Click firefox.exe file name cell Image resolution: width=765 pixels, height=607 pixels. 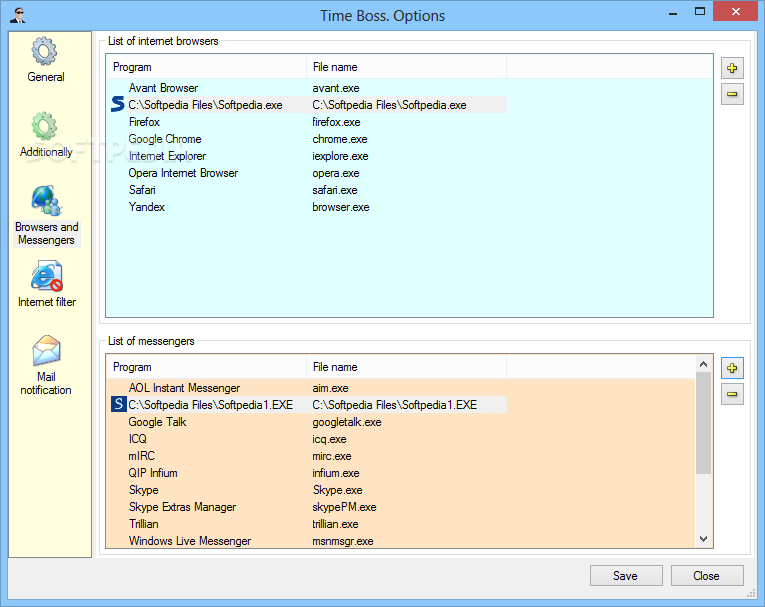click(x=337, y=122)
